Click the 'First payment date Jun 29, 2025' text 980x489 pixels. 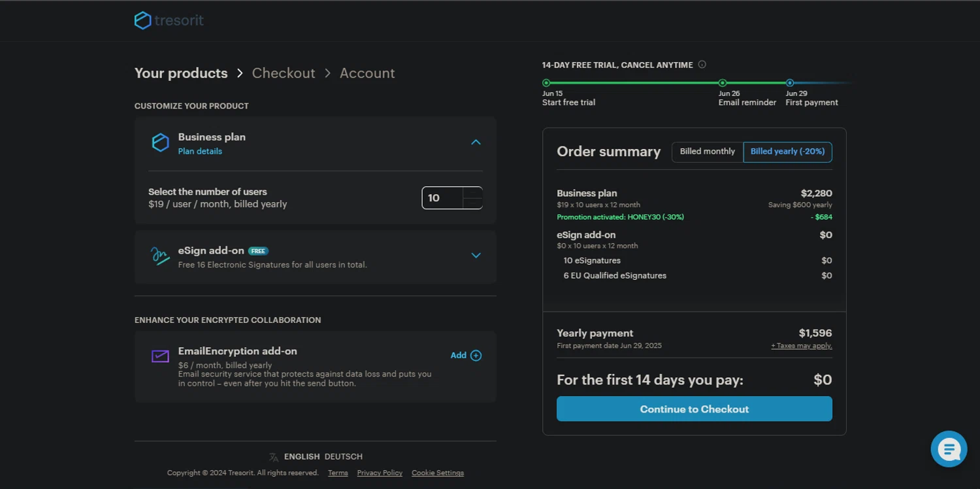click(x=609, y=346)
